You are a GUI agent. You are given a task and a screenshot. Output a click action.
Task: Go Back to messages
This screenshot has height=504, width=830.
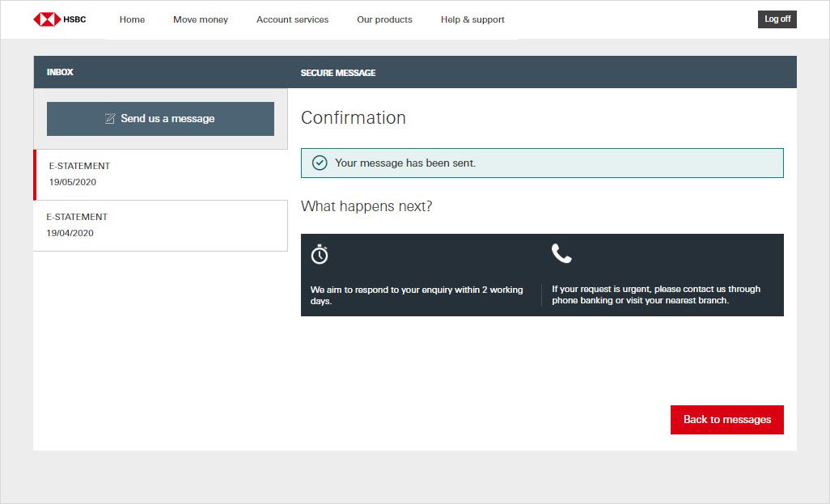tap(726, 420)
